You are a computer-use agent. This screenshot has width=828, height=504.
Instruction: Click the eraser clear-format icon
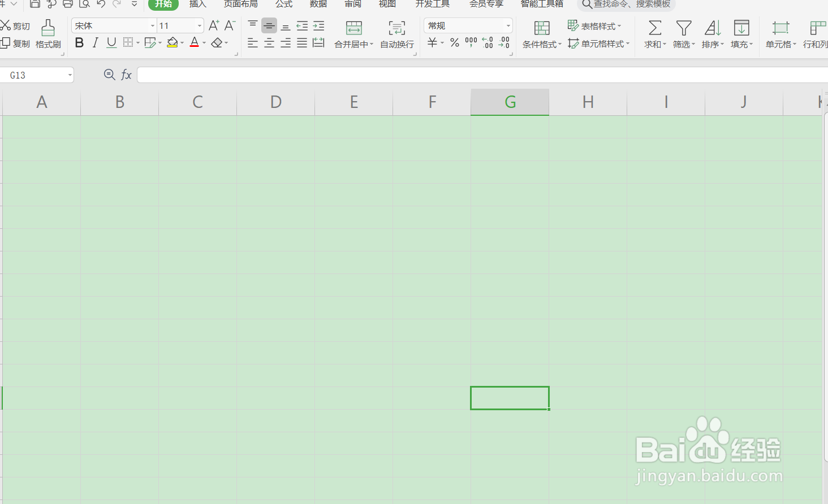pyautogui.click(x=217, y=43)
